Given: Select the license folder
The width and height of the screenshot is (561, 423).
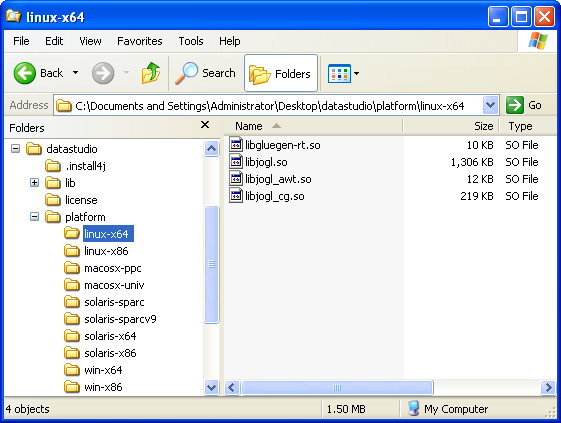Looking at the screenshot, I should pyautogui.click(x=81, y=200).
